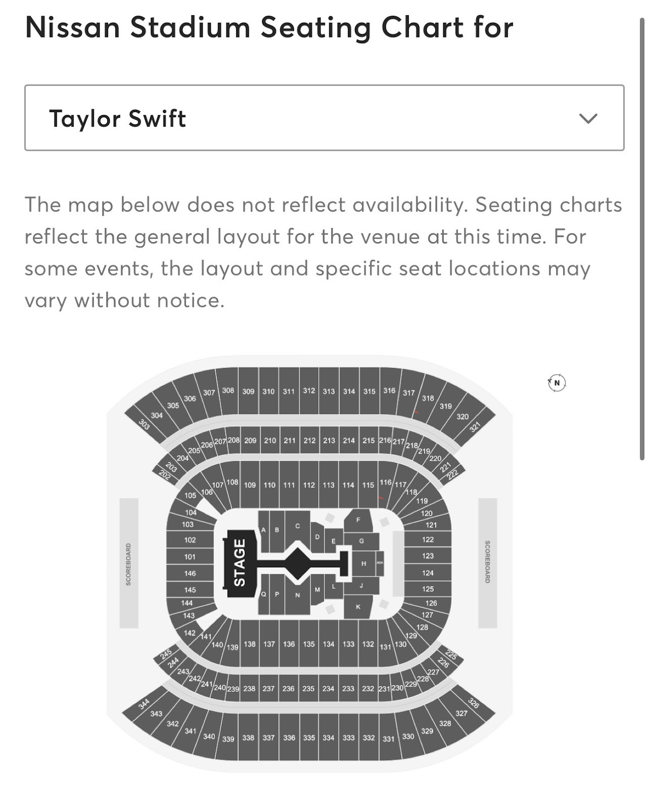Image resolution: width=649 pixels, height=812 pixels.
Task: Click section 123 near right scoreboard
Action: coord(428,556)
